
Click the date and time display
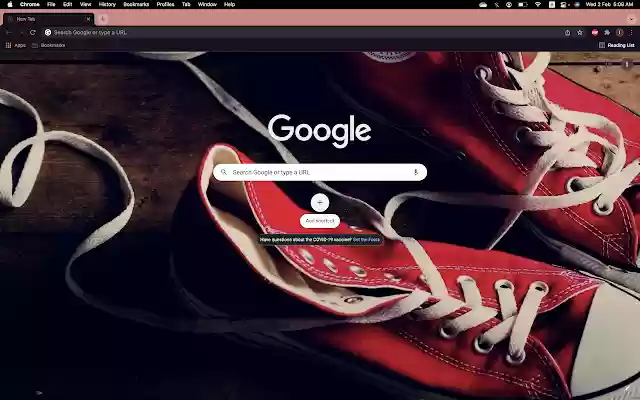609,4
